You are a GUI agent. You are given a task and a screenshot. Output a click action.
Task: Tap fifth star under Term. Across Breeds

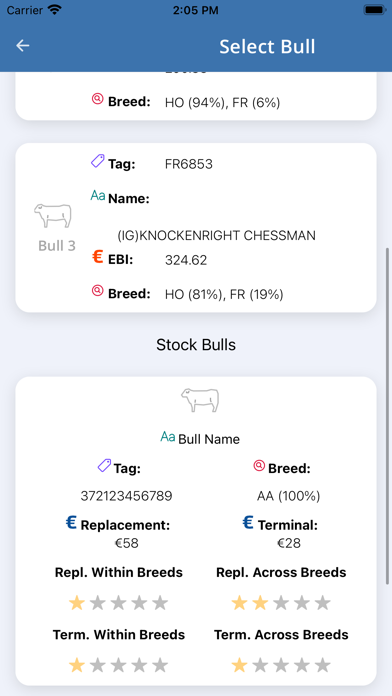pos(323,665)
